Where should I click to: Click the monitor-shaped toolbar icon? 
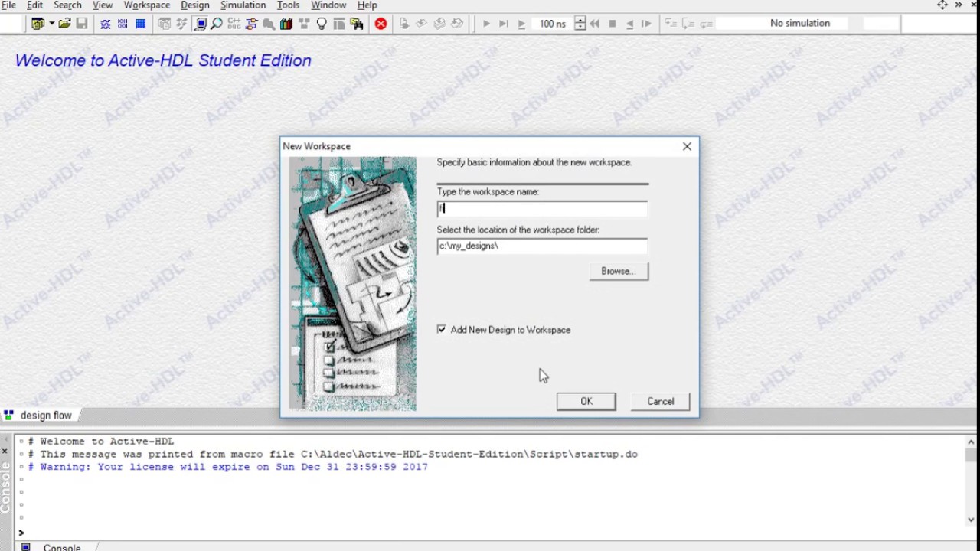point(201,24)
